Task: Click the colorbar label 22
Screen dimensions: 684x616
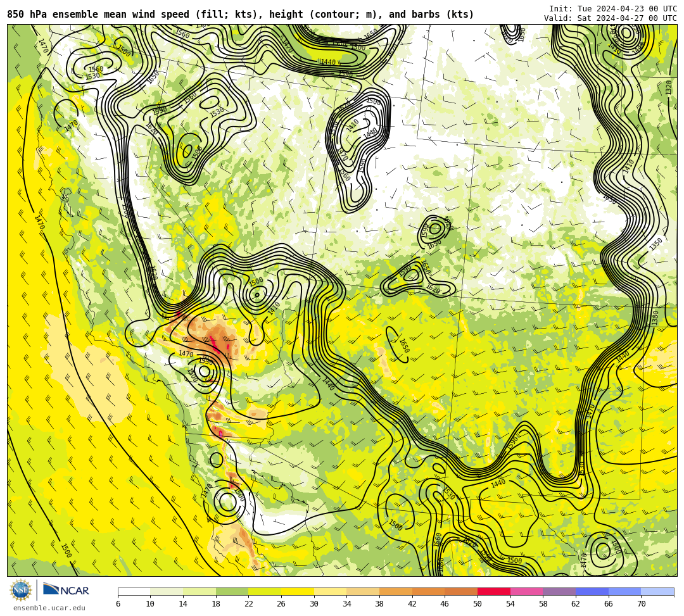Action: point(249,604)
